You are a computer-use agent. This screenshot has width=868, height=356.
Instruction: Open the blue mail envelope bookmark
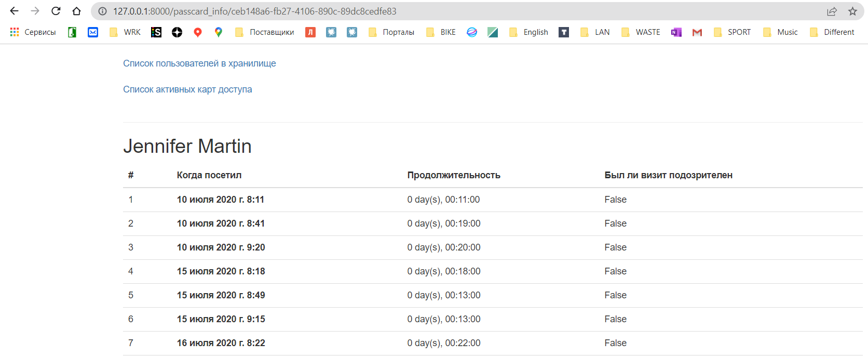[x=93, y=32]
